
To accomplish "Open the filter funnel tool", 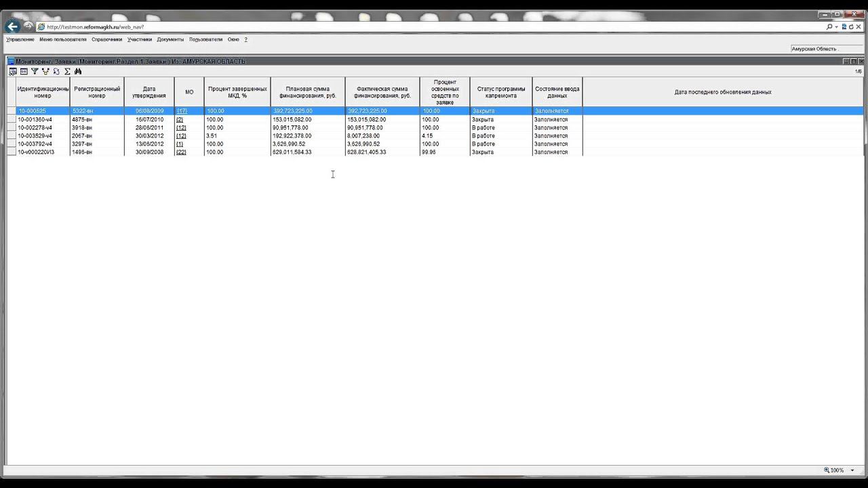I will pos(35,71).
